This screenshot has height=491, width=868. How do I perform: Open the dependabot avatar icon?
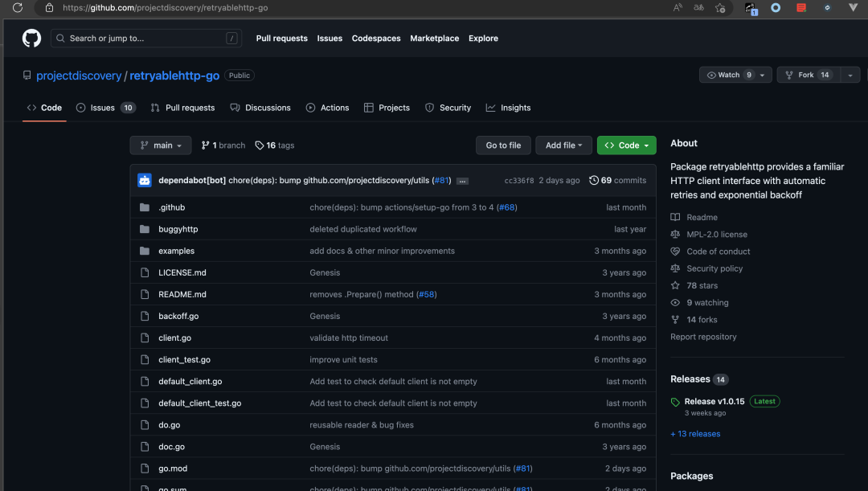pos(145,181)
